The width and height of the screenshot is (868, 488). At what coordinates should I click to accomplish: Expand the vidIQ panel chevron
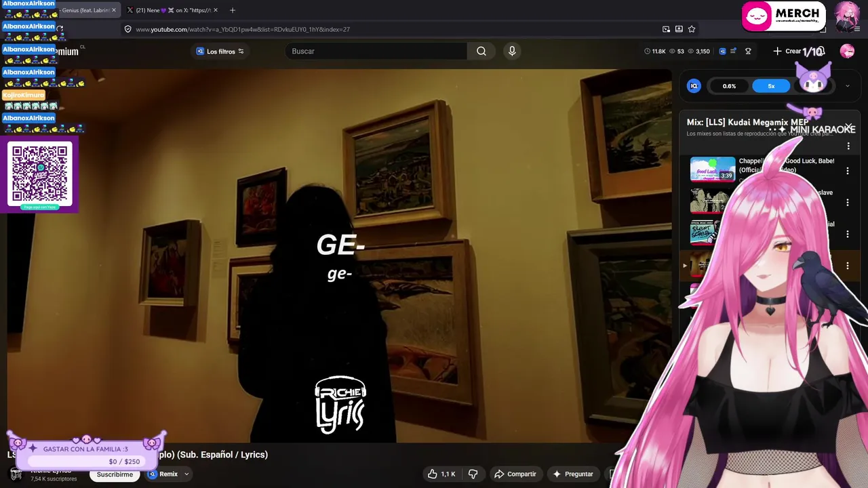coord(847,86)
